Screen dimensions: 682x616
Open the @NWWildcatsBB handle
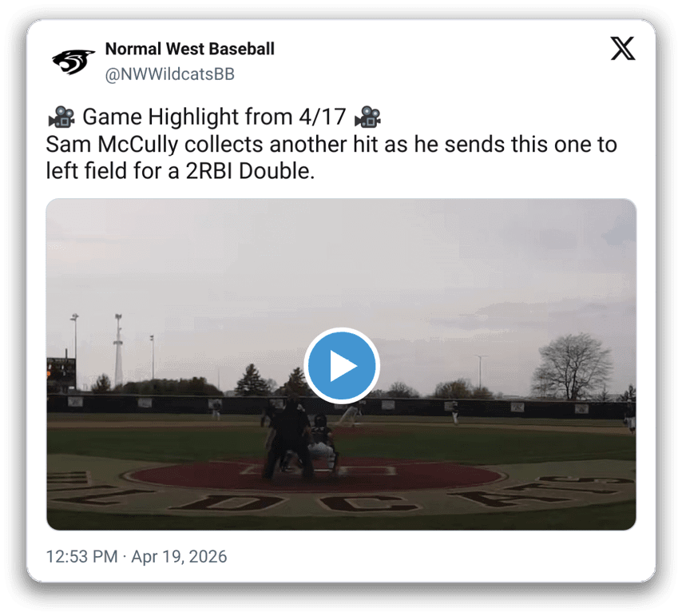(169, 74)
